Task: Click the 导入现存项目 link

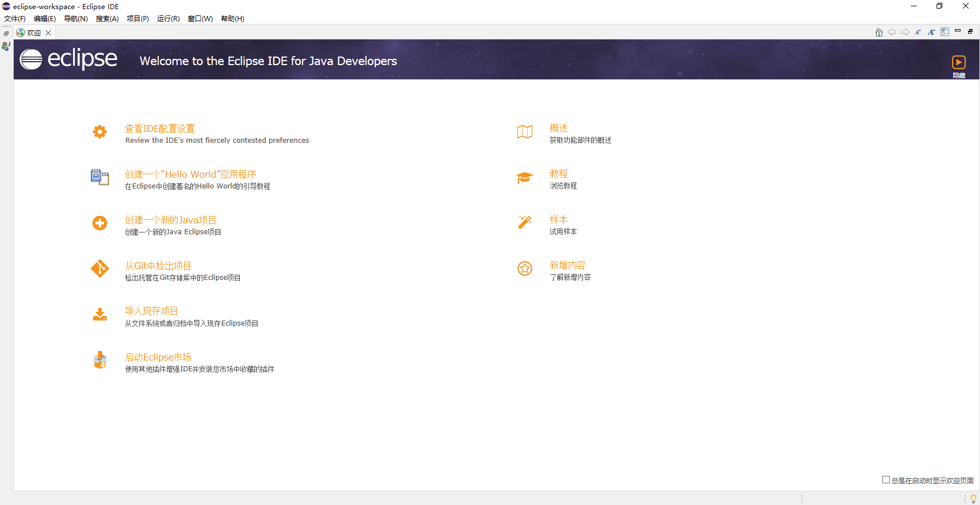Action: [x=151, y=311]
